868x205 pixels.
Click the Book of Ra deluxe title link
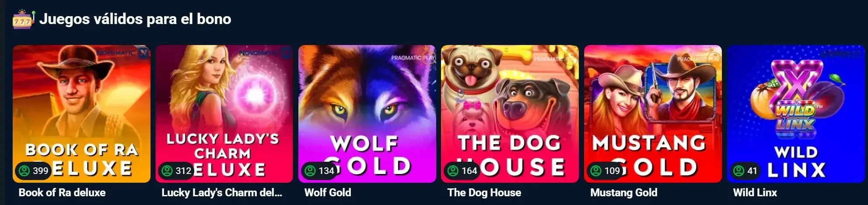tap(62, 193)
